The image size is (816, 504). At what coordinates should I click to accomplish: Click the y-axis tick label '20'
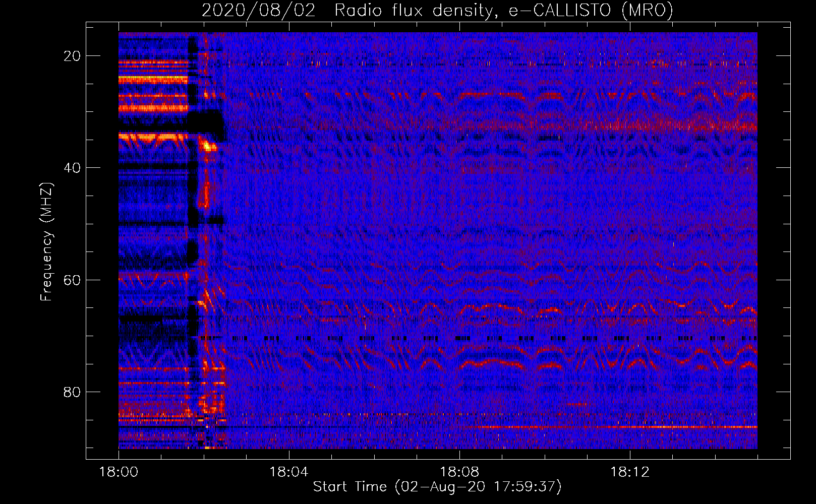[x=73, y=56]
